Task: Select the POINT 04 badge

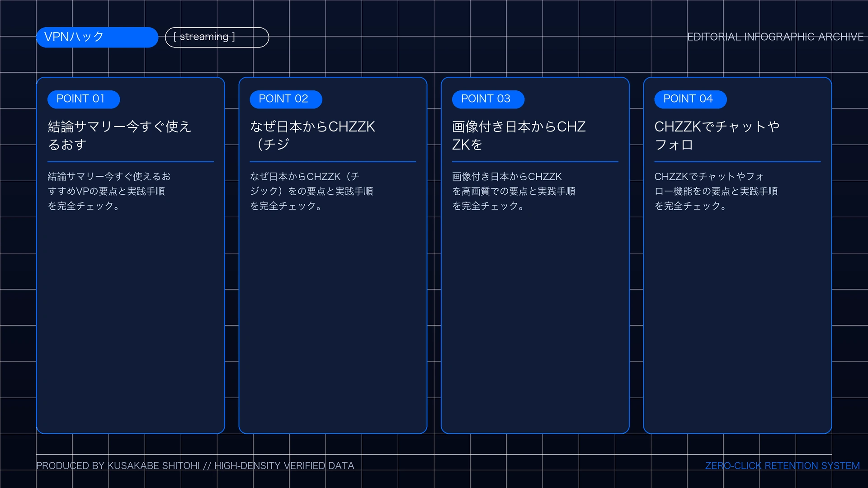Action: coord(690,99)
